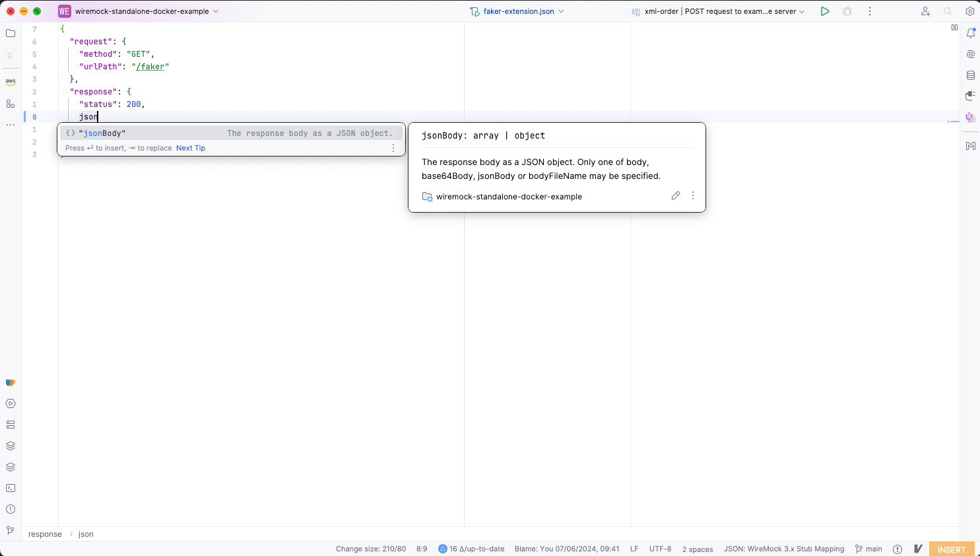Open the Project tool window folder icon
The height and width of the screenshot is (556, 980).
coord(11,33)
